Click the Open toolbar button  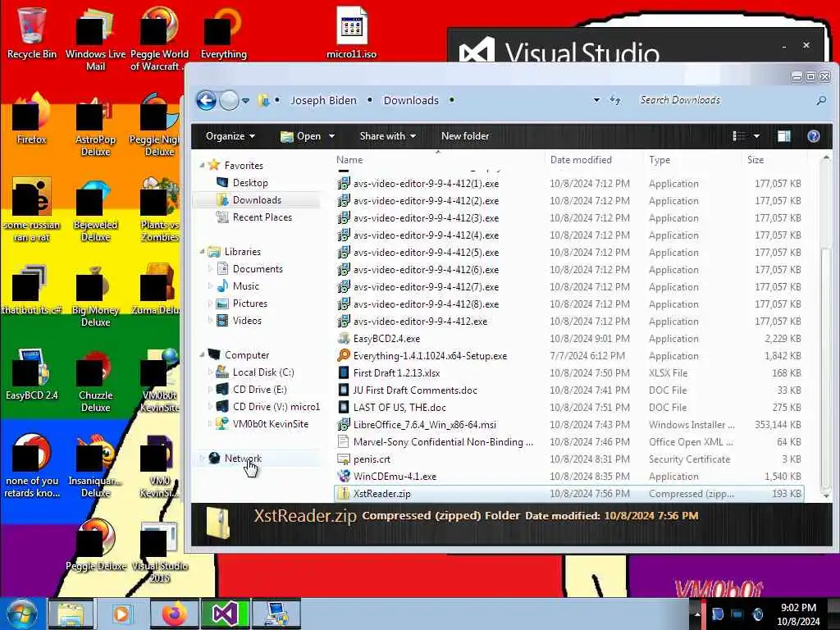click(301, 136)
